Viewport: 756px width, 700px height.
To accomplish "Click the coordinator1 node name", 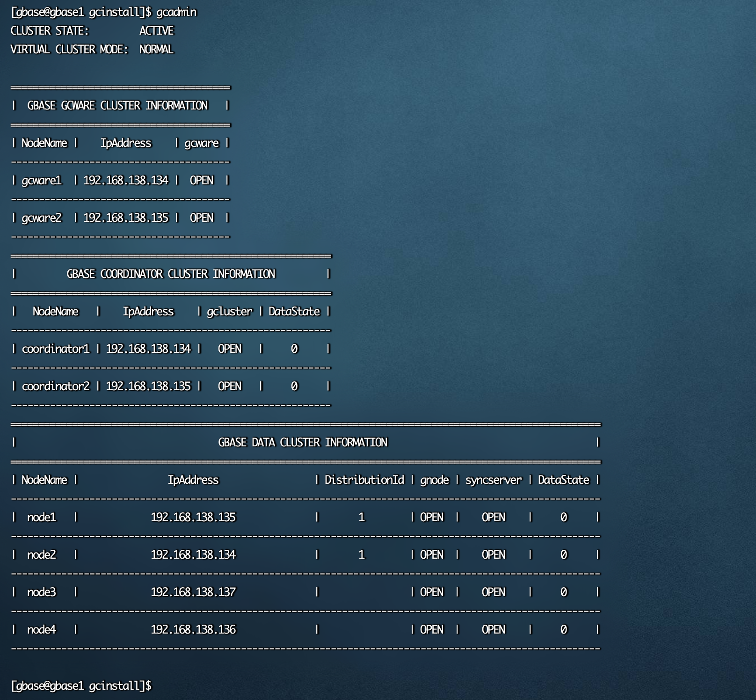I will click(x=56, y=349).
